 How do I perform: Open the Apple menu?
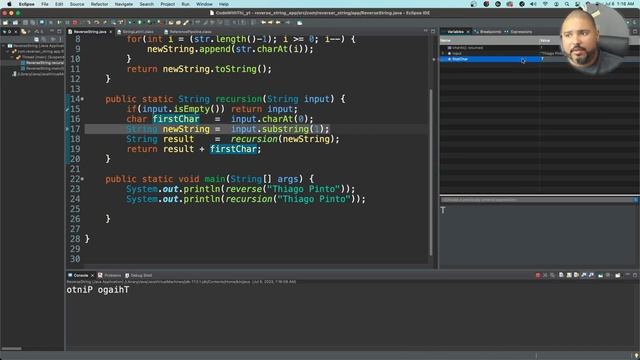(x=9, y=4)
